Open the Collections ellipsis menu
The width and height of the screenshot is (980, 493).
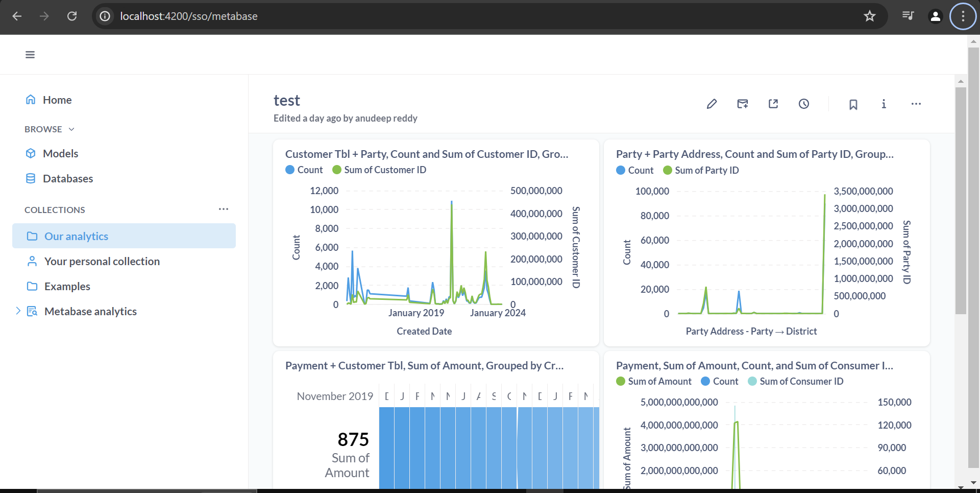pos(224,209)
